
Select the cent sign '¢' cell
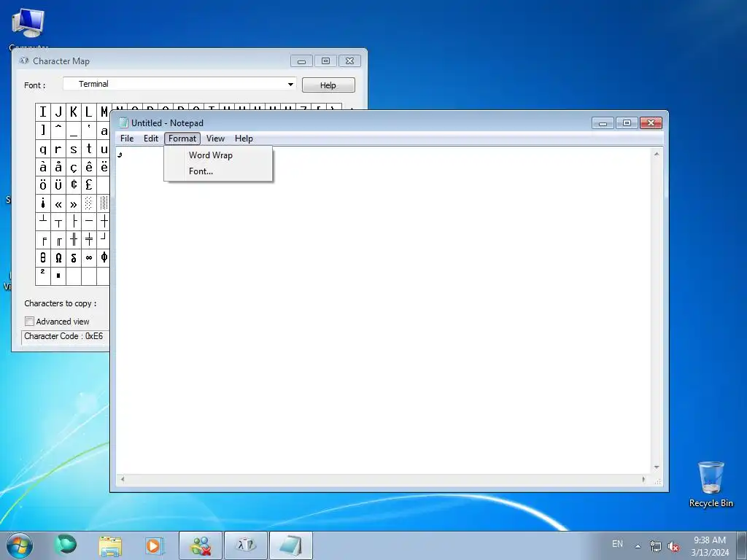tap(74, 184)
